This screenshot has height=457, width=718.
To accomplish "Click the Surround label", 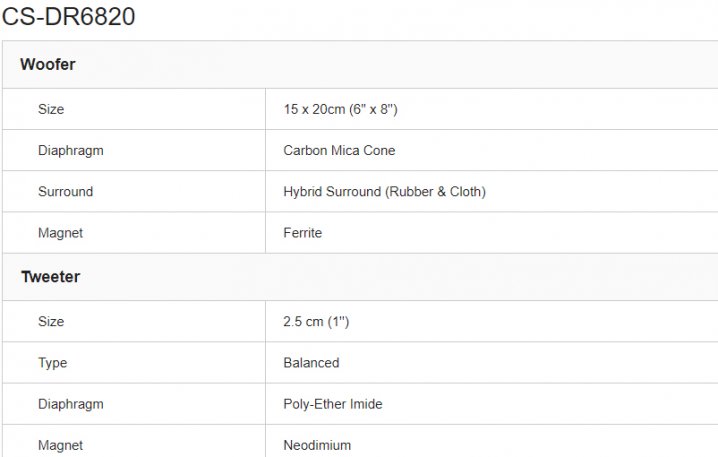I will (65, 192).
